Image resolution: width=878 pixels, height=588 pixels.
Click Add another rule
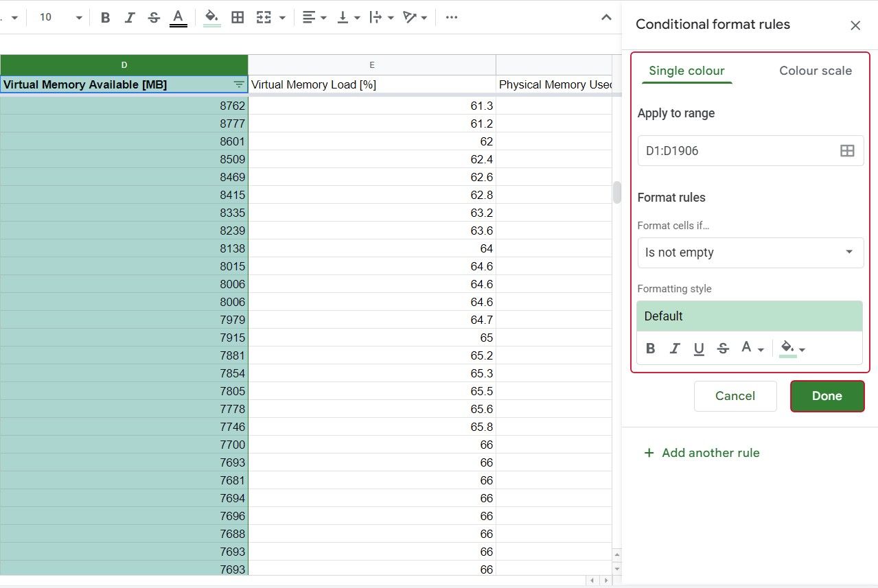tap(702, 453)
